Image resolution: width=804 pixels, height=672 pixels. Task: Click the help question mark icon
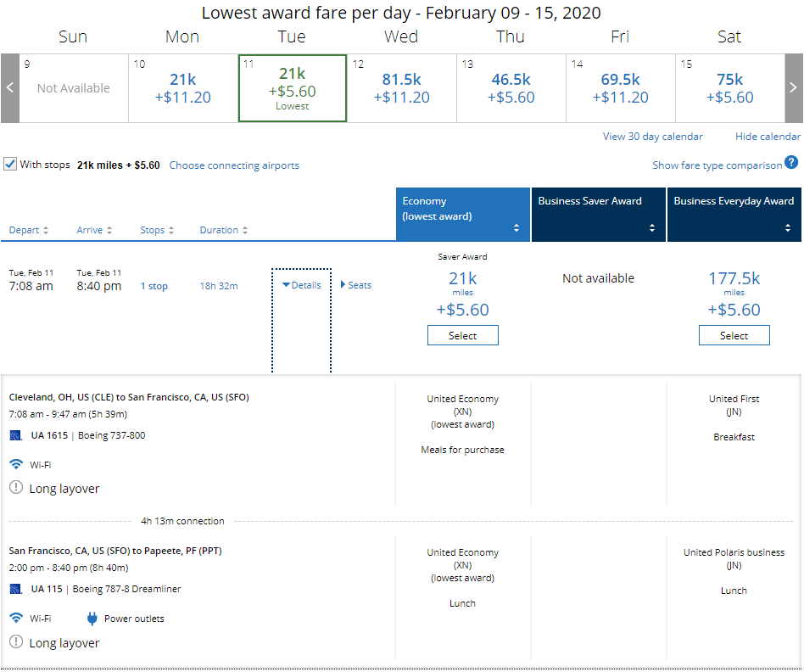[x=791, y=163]
